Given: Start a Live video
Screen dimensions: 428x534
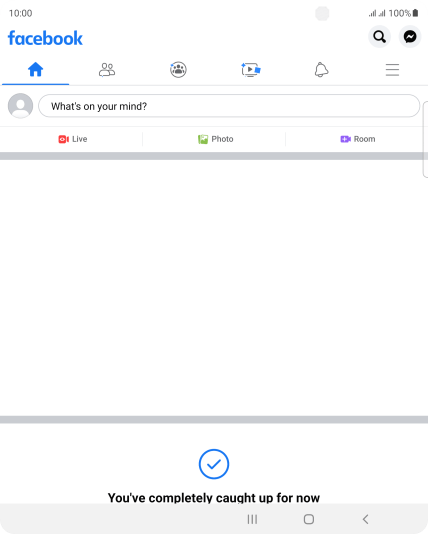Looking at the screenshot, I should (73, 139).
